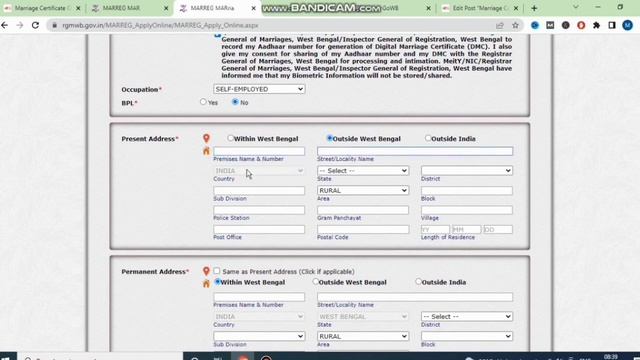Click Present Address Sub Division field
The width and height of the screenshot is (640, 360).
pyautogui.click(x=259, y=191)
